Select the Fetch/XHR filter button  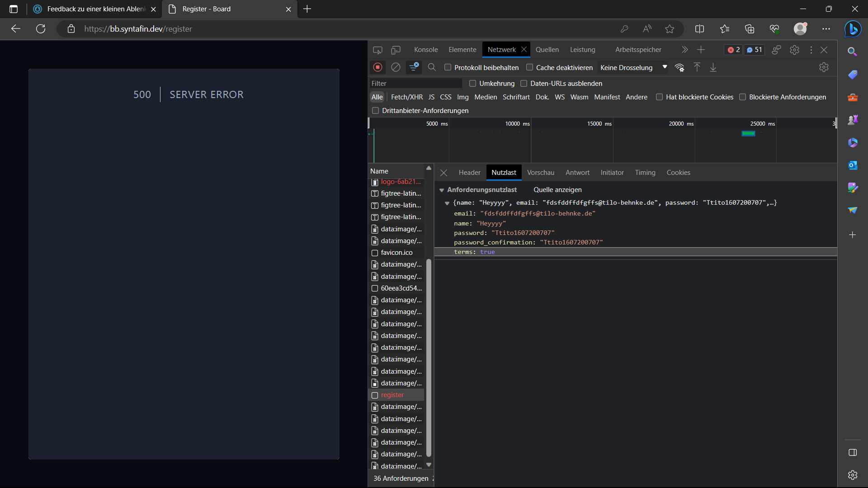point(406,97)
